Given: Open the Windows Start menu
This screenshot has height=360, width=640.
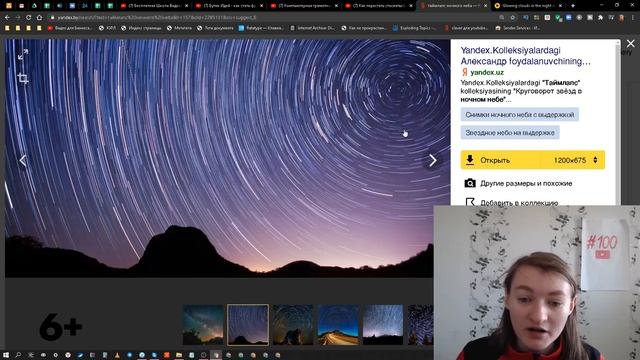Looking at the screenshot, I should click(6, 355).
